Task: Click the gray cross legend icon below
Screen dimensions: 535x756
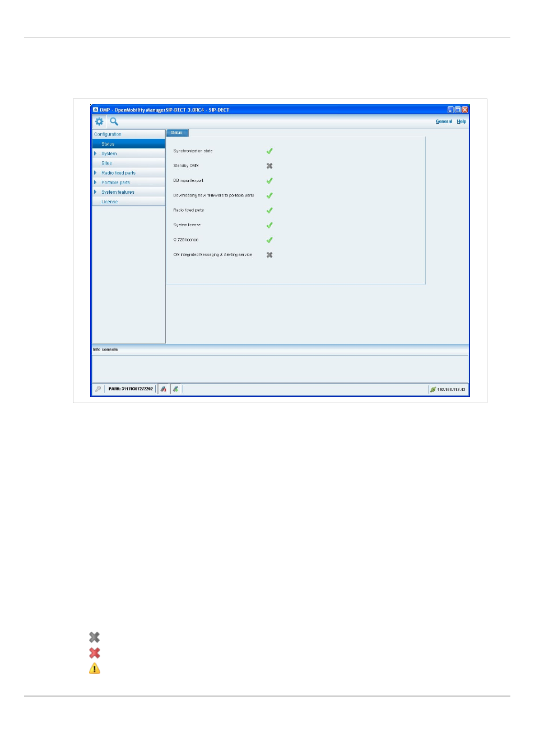Action: tap(95, 637)
